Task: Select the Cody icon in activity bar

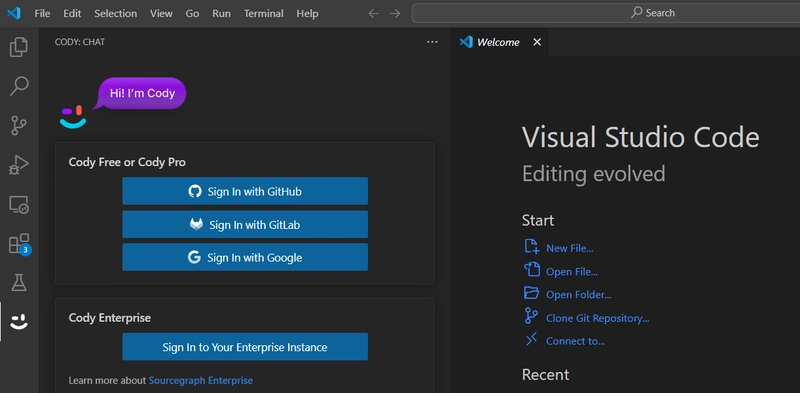Action: click(19, 322)
